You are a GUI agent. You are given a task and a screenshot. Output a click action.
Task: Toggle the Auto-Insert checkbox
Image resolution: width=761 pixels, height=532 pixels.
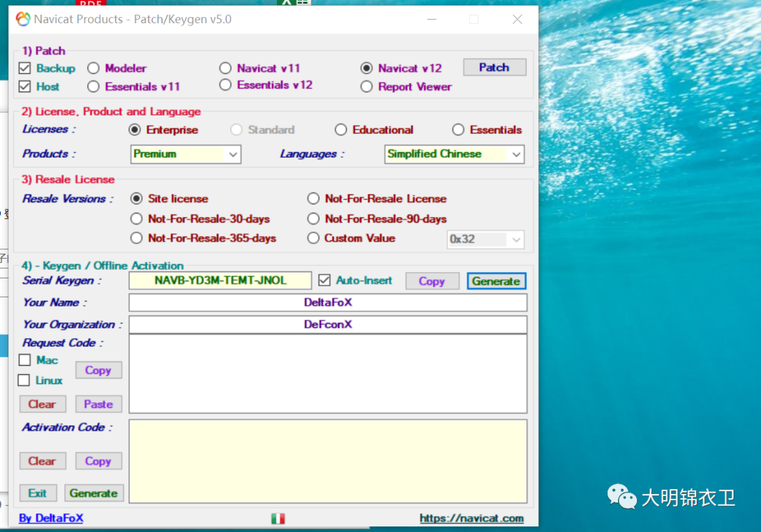[x=324, y=280]
